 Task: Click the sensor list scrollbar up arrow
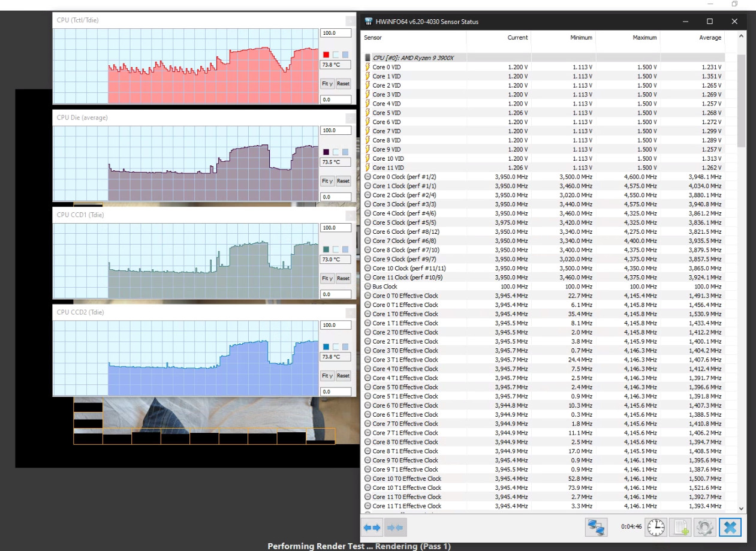tap(742, 37)
